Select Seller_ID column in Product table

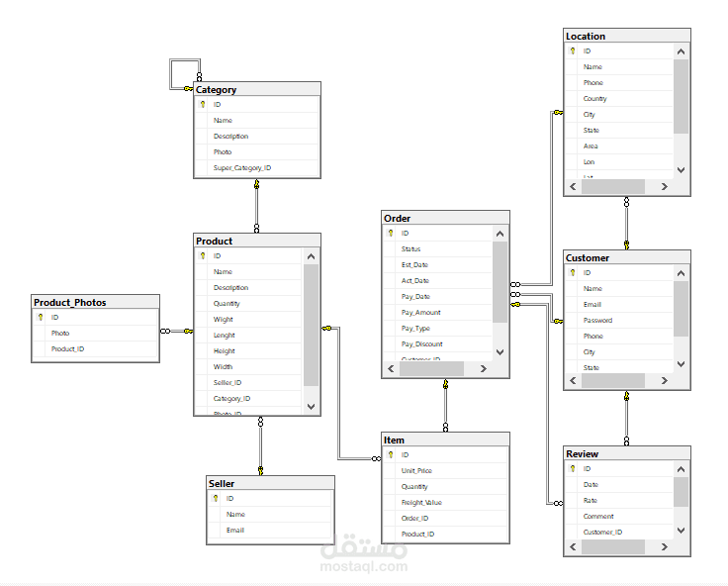pyautogui.click(x=248, y=382)
